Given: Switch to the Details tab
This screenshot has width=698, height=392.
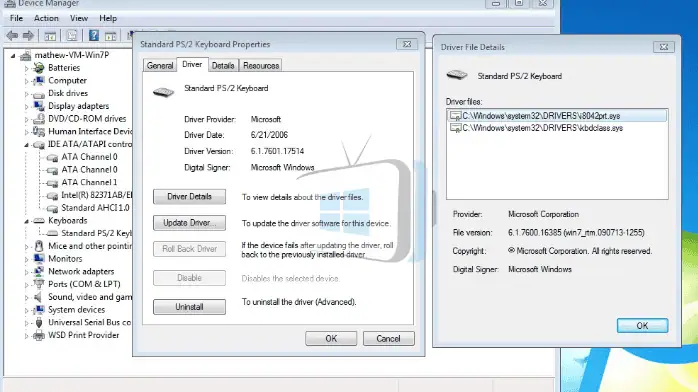Looking at the screenshot, I should click(x=223, y=65).
